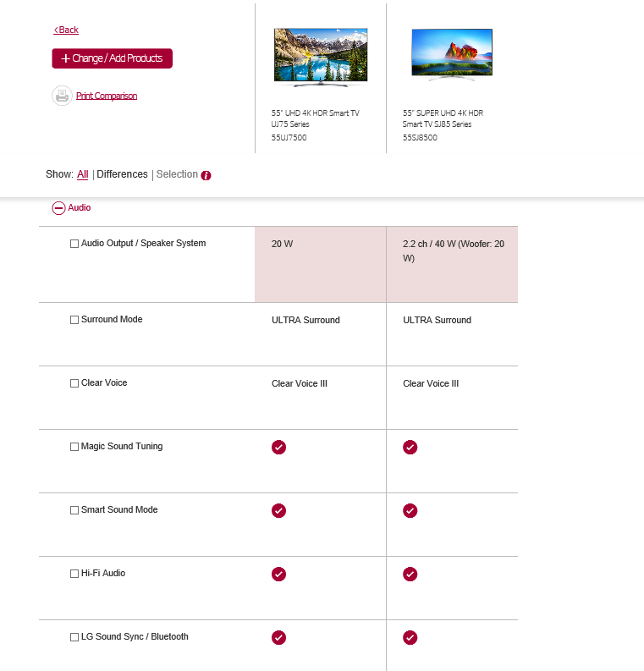Collapse the Audio section minus icon
Viewport: 644px width, 671px height.
point(58,208)
